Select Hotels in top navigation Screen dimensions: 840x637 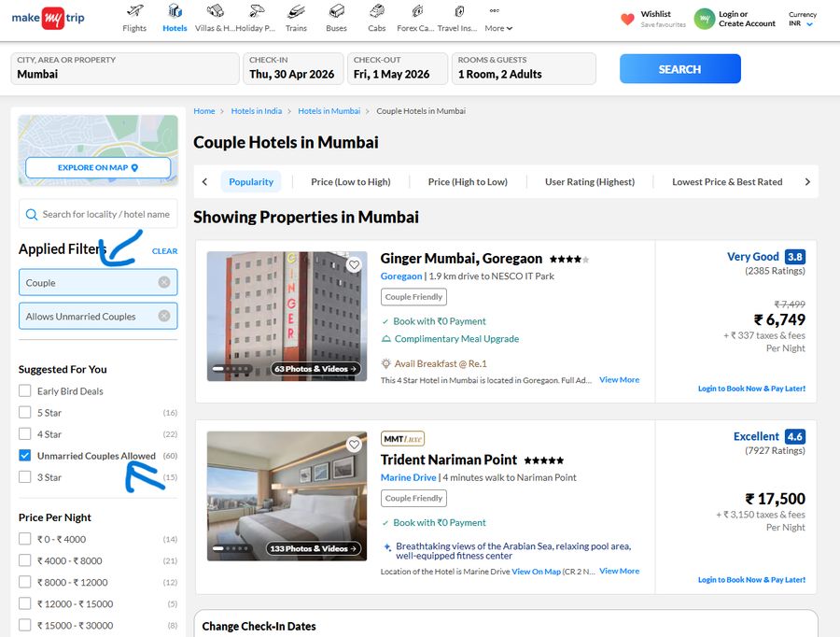pyautogui.click(x=175, y=19)
